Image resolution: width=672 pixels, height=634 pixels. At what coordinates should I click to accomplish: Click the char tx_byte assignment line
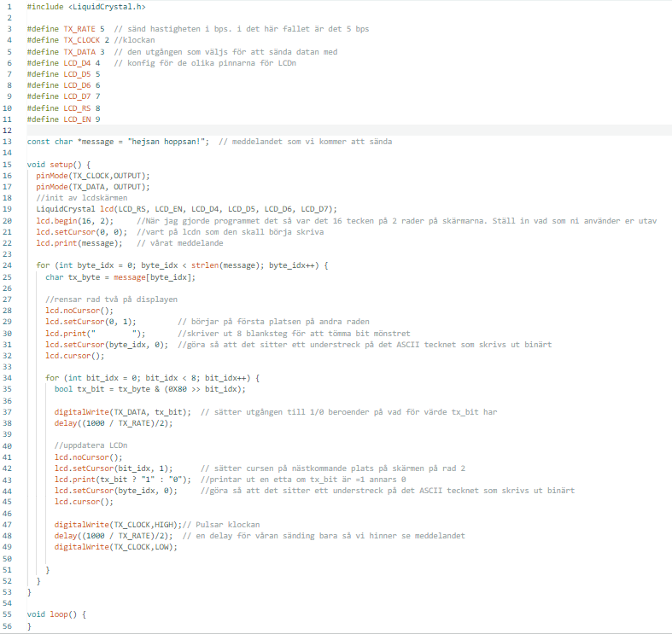coord(120,276)
